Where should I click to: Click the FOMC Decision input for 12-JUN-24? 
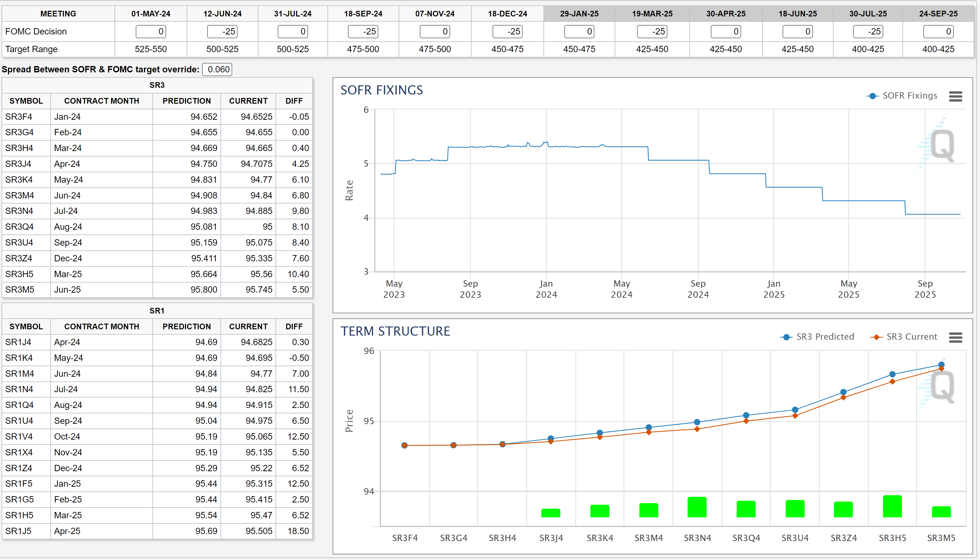pyautogui.click(x=222, y=32)
